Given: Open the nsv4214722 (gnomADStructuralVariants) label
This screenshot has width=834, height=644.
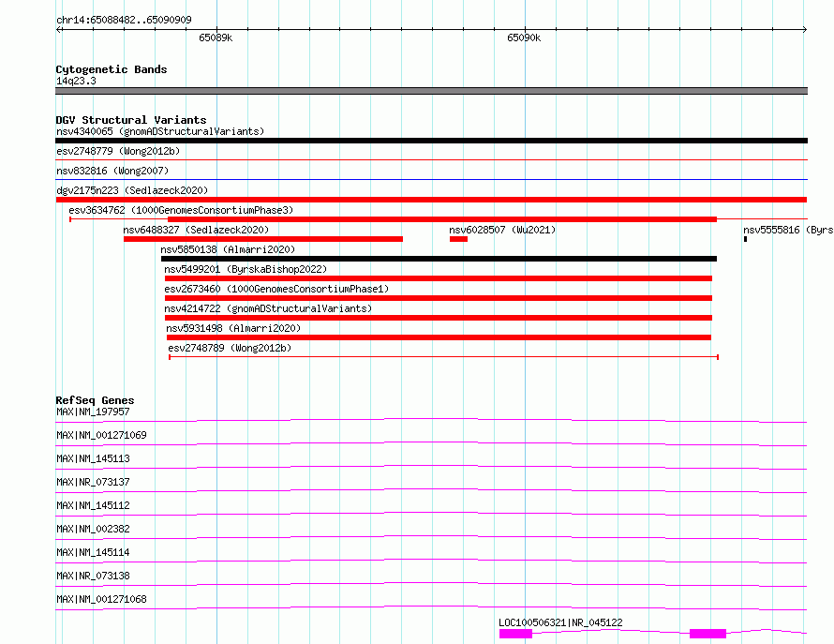Looking at the screenshot, I should [x=268, y=308].
